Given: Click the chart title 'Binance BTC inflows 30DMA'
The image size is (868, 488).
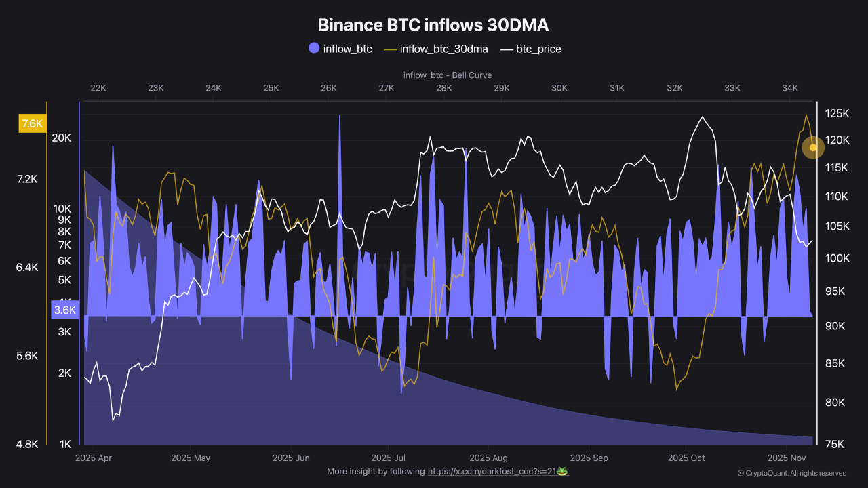Looking at the screenshot, I should pyautogui.click(x=433, y=24).
